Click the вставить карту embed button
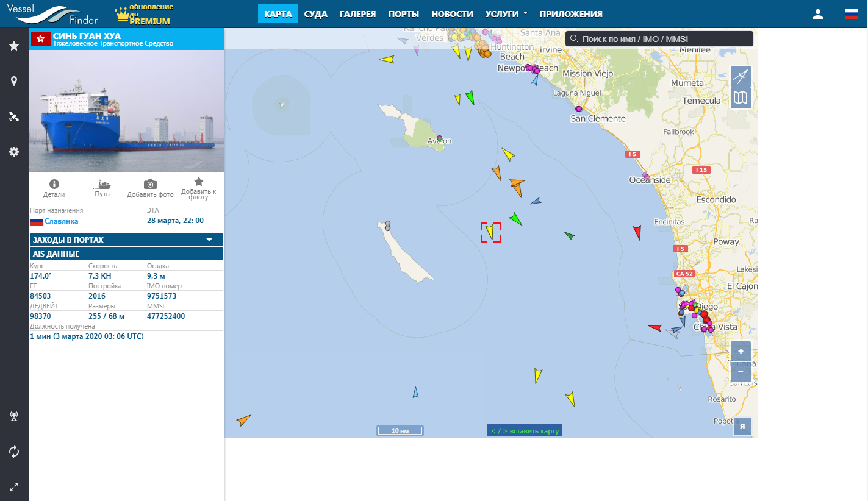 (x=525, y=431)
